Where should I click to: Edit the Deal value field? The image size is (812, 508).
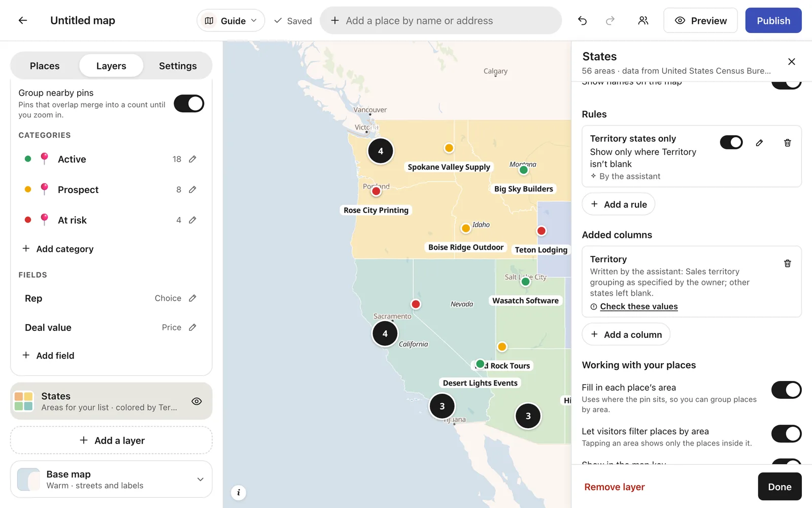pos(192,328)
